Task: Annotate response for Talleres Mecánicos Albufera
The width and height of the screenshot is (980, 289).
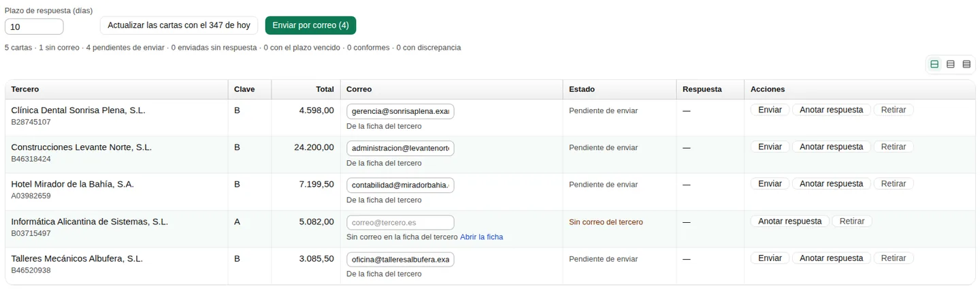Action: click(x=831, y=258)
